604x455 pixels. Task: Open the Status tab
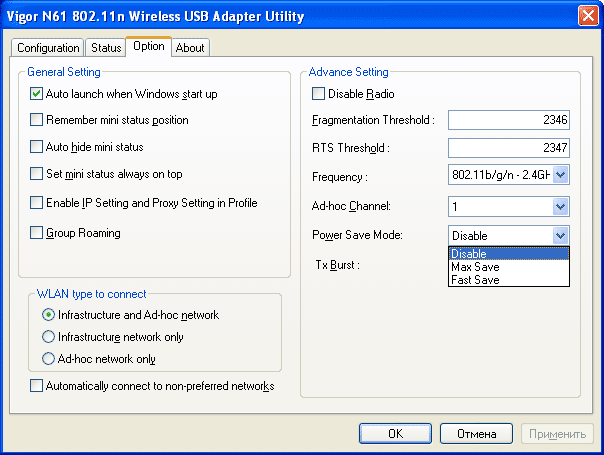click(x=106, y=48)
